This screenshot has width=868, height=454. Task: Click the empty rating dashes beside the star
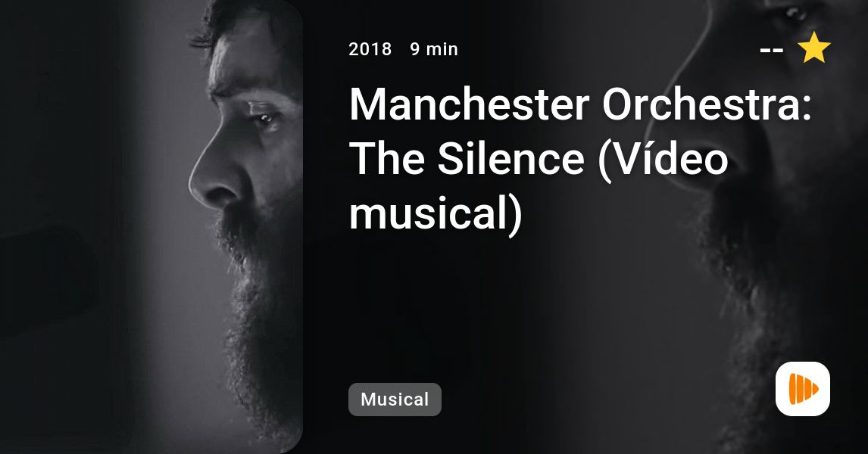click(771, 51)
